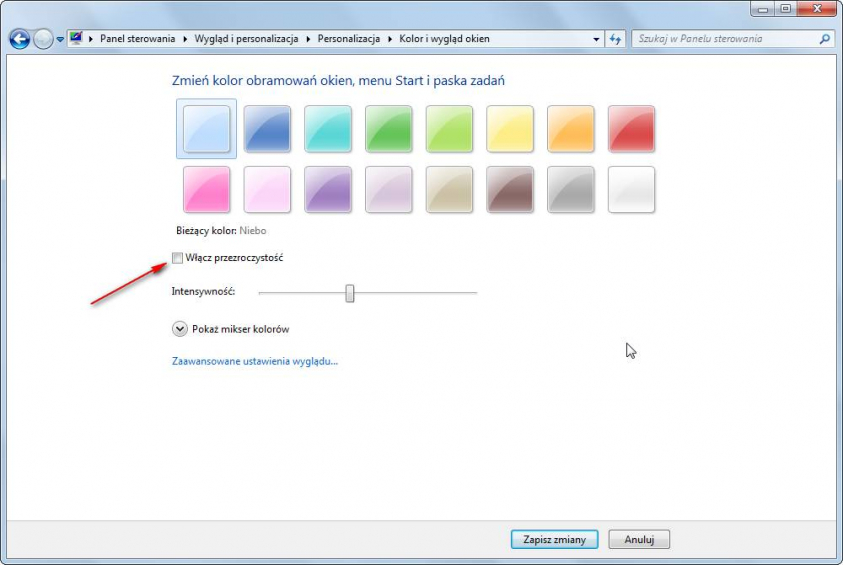Click the refresh icon beside address bar
The height and width of the screenshot is (565, 843).
pos(615,39)
